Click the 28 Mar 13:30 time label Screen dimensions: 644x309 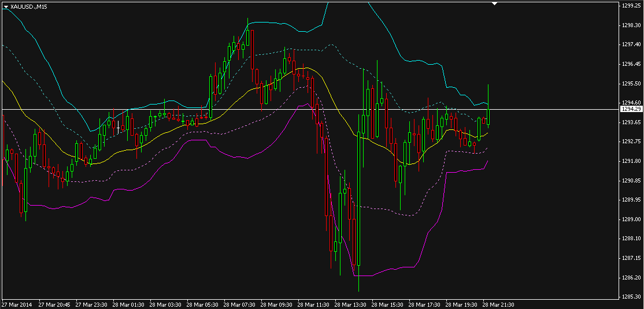[x=350, y=305]
